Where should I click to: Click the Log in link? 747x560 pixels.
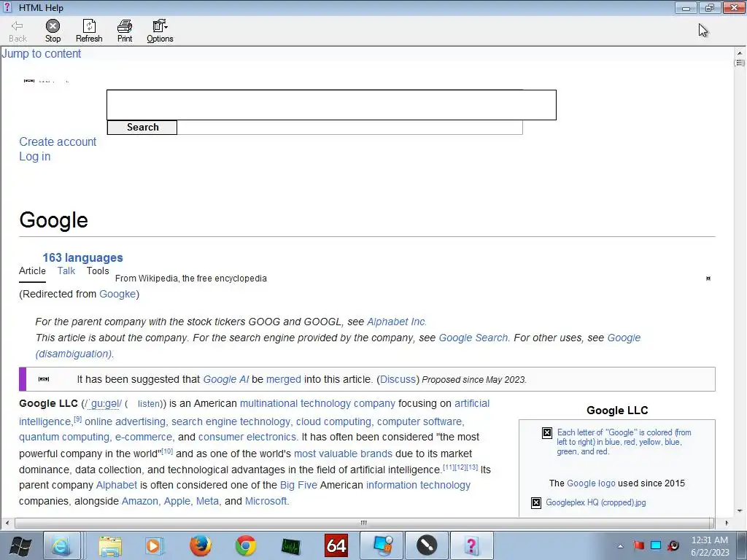[35, 157]
